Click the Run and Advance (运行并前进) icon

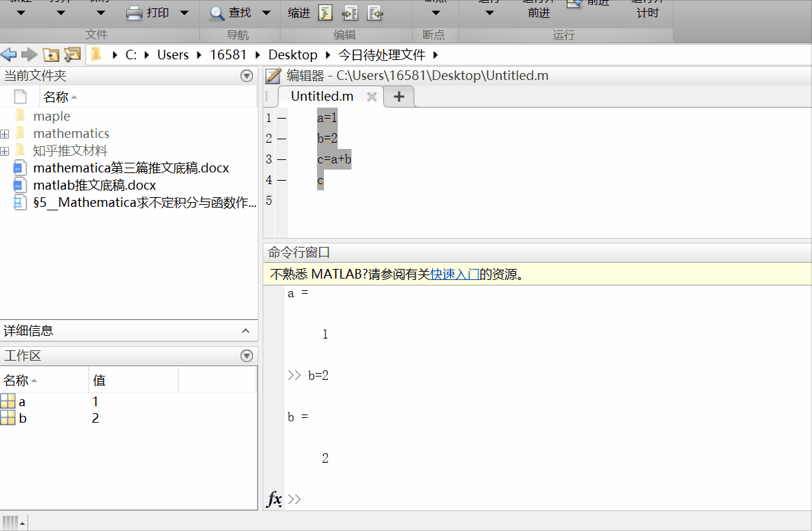point(539,8)
